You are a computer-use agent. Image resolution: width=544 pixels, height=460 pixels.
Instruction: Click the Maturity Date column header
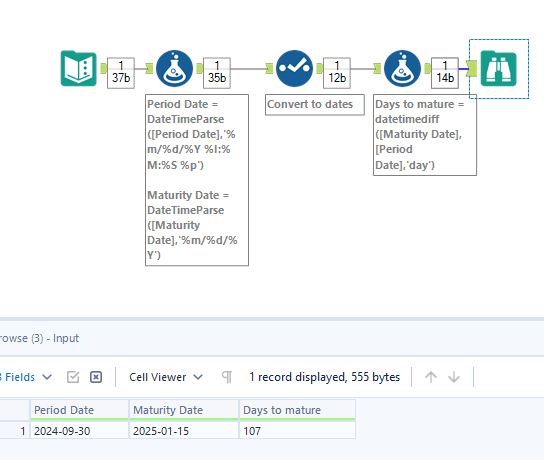(x=184, y=410)
